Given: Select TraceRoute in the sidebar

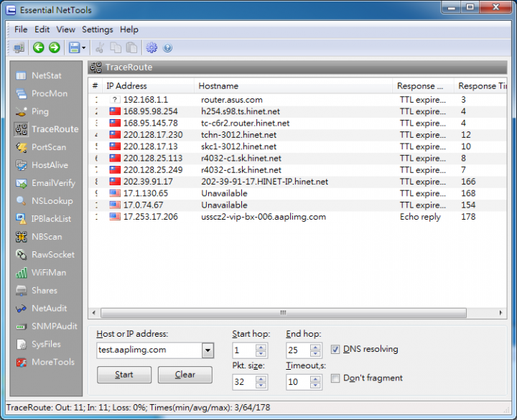Looking at the screenshot, I should [46, 129].
